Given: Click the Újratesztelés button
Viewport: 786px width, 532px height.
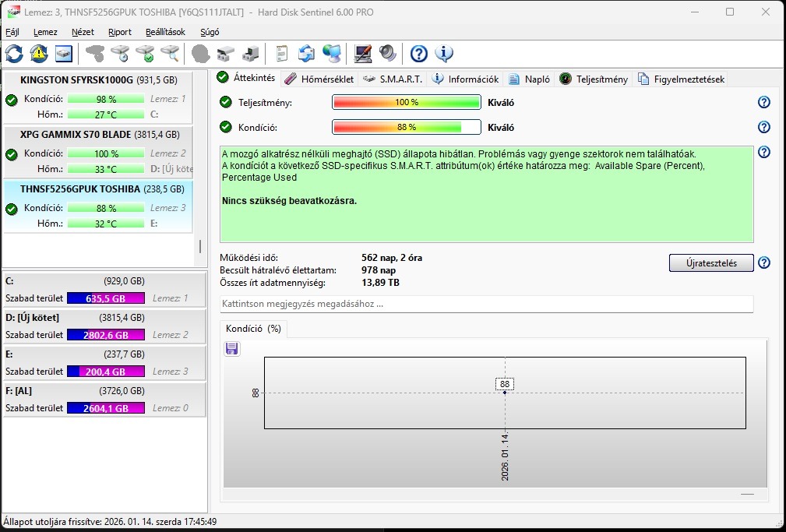Looking at the screenshot, I should pos(710,262).
